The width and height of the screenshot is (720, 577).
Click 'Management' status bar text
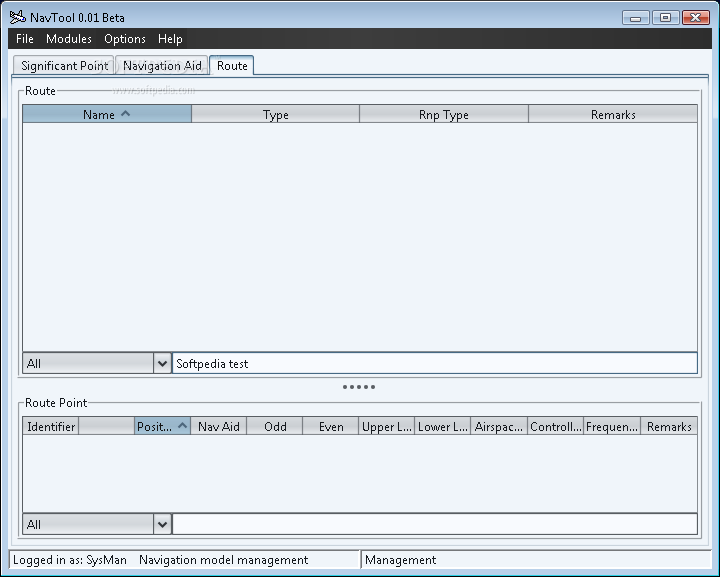pos(400,560)
